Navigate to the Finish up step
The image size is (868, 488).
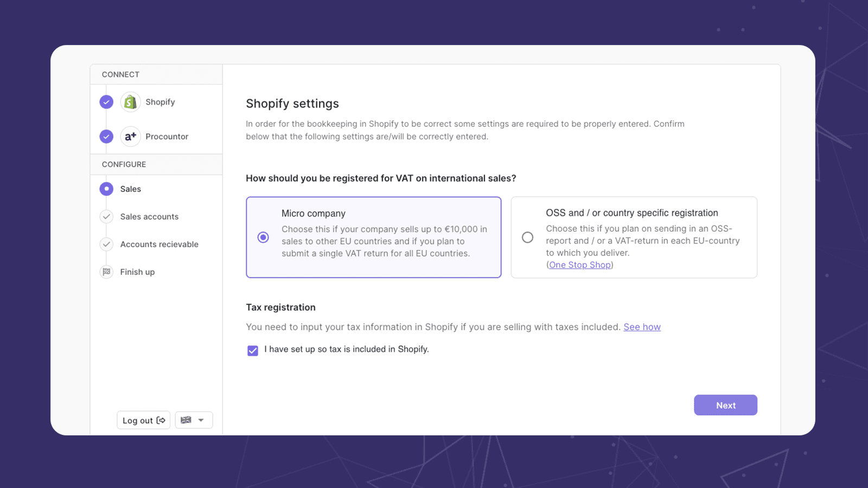click(137, 272)
